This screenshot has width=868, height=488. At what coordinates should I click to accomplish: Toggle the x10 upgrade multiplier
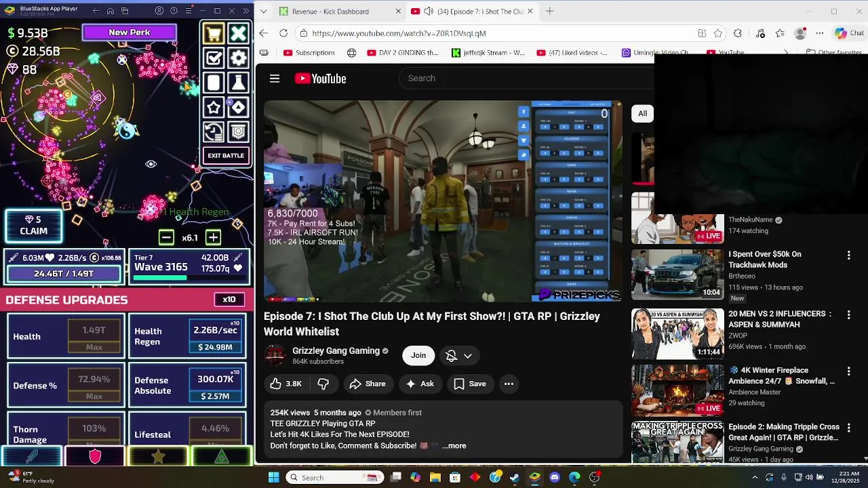pos(229,300)
